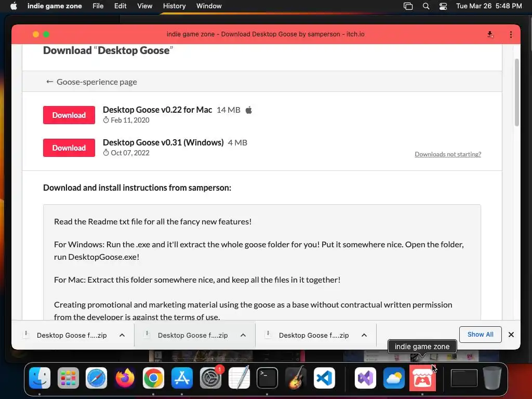Minimize the indie game zone window
The width and height of the screenshot is (532, 399).
[x=36, y=34]
